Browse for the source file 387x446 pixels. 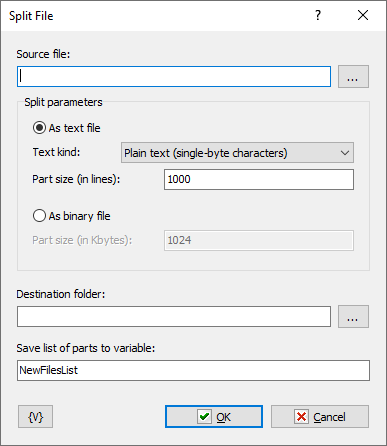[x=353, y=77]
